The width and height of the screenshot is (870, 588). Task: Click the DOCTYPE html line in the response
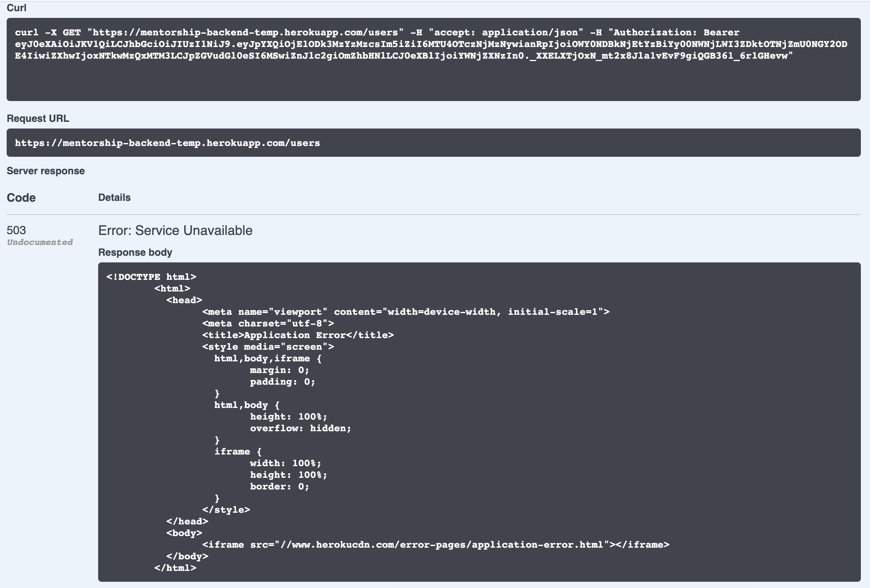[152, 277]
